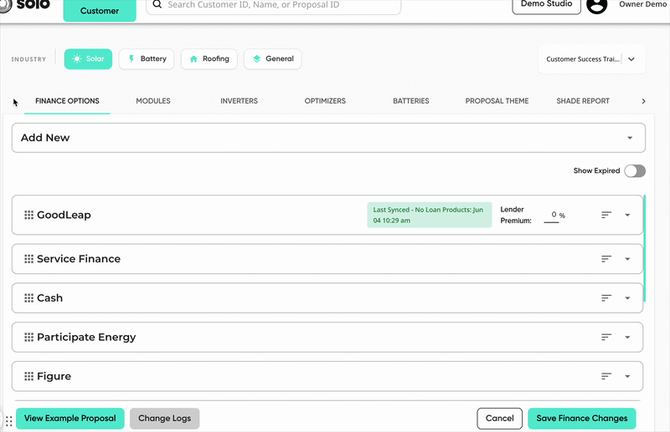Click the Figure drag handle icon
The width and height of the screenshot is (670, 432).
[x=29, y=376]
